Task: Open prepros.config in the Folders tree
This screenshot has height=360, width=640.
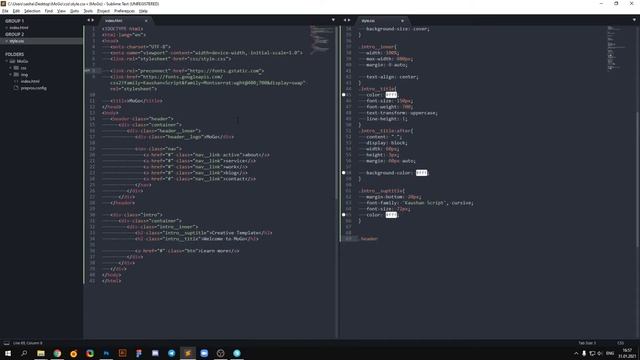Action: 33,88
